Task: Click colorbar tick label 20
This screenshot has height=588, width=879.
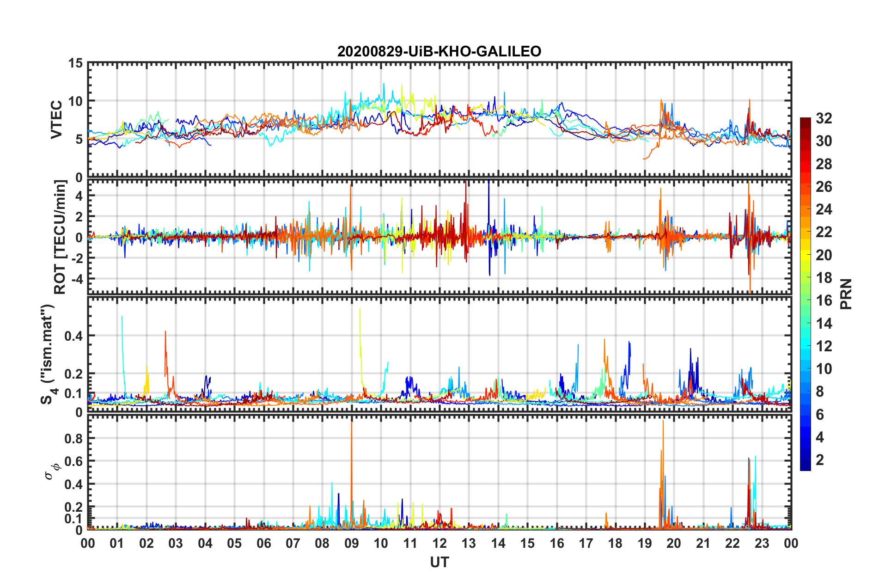Action: click(824, 255)
